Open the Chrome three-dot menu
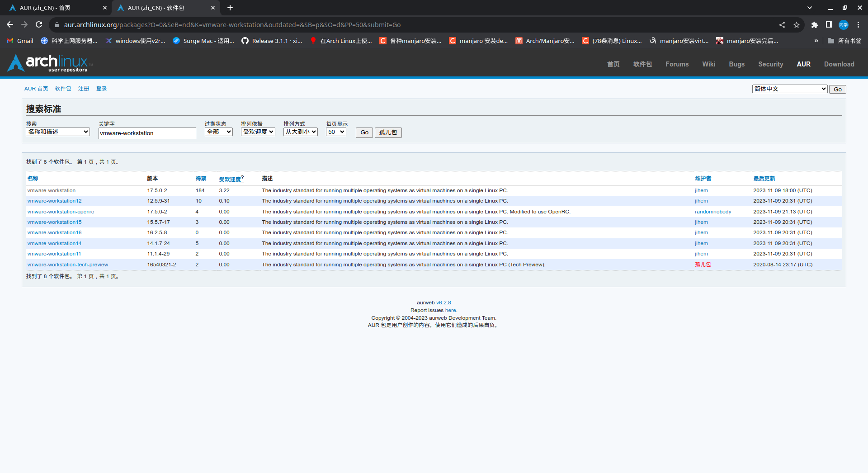 point(858,25)
